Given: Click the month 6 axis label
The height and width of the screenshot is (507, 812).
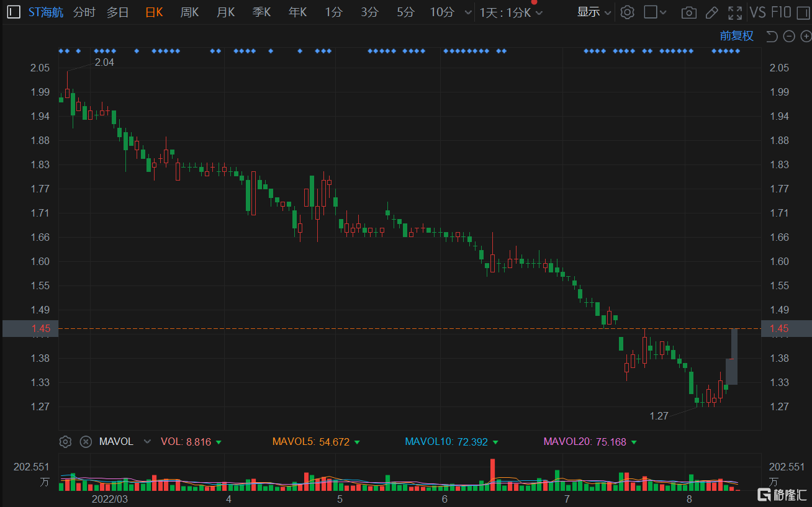Looking at the screenshot, I should click(444, 499).
